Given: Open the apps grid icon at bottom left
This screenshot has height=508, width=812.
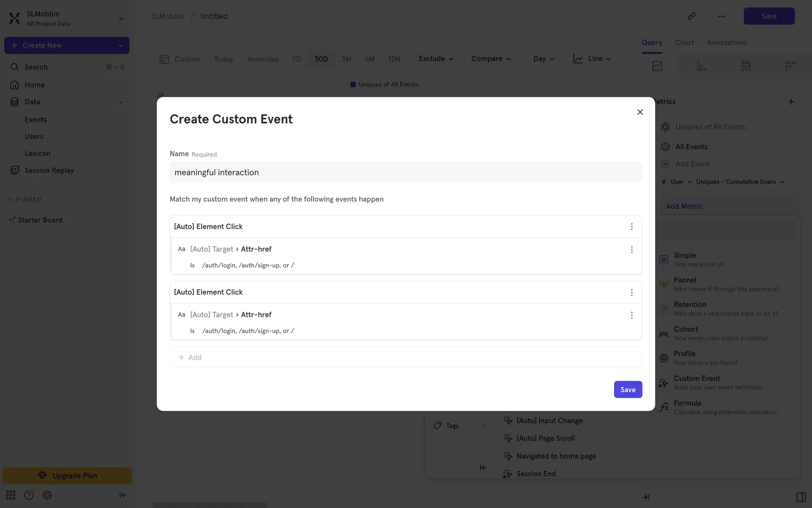Looking at the screenshot, I should tap(11, 495).
